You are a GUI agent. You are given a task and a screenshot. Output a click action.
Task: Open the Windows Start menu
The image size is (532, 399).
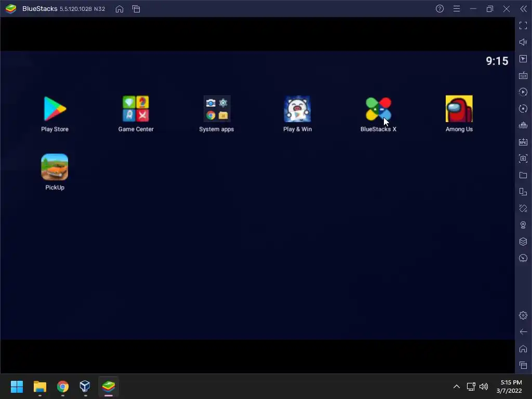click(17, 387)
